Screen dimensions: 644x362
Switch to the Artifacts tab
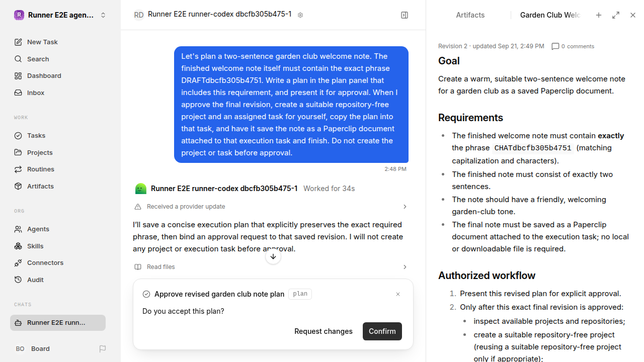pos(470,15)
